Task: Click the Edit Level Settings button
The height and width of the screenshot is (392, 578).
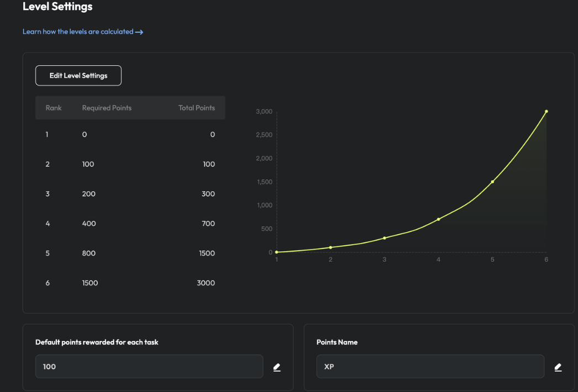Action: tap(78, 76)
